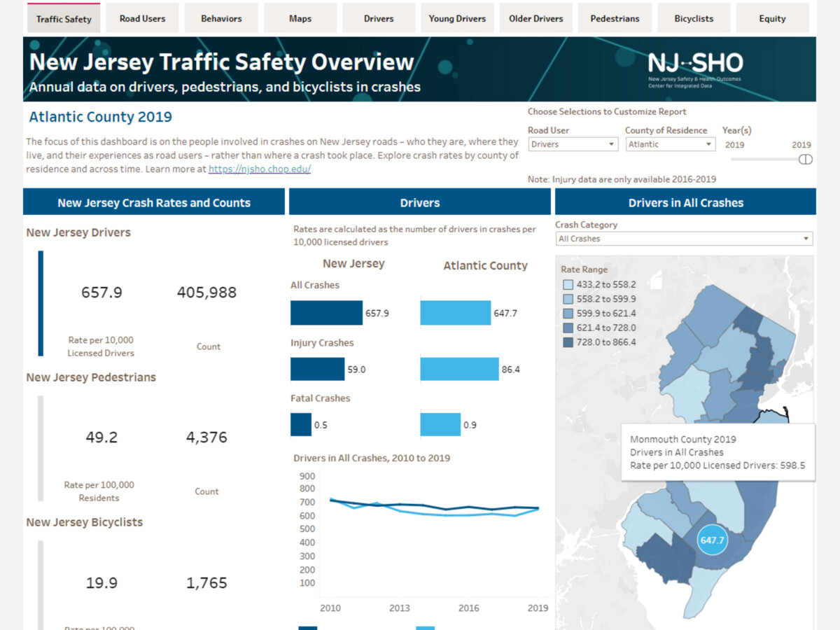Click Atlantic County Injury Crashes bar
The width and height of the screenshot is (840, 630).
click(x=459, y=369)
